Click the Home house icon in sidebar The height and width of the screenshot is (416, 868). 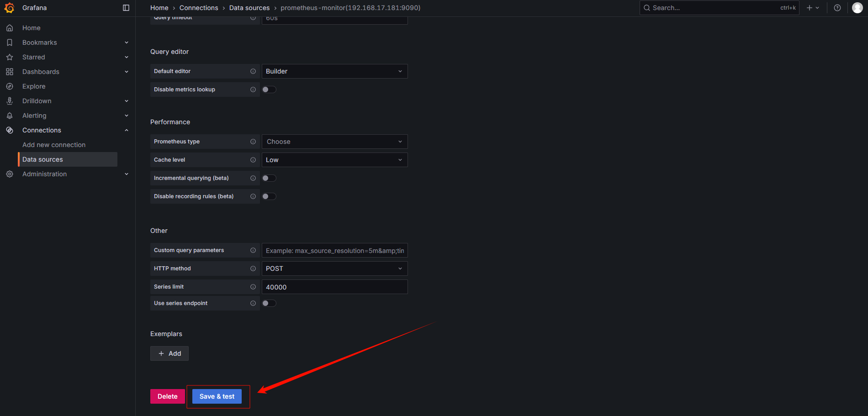coord(10,28)
